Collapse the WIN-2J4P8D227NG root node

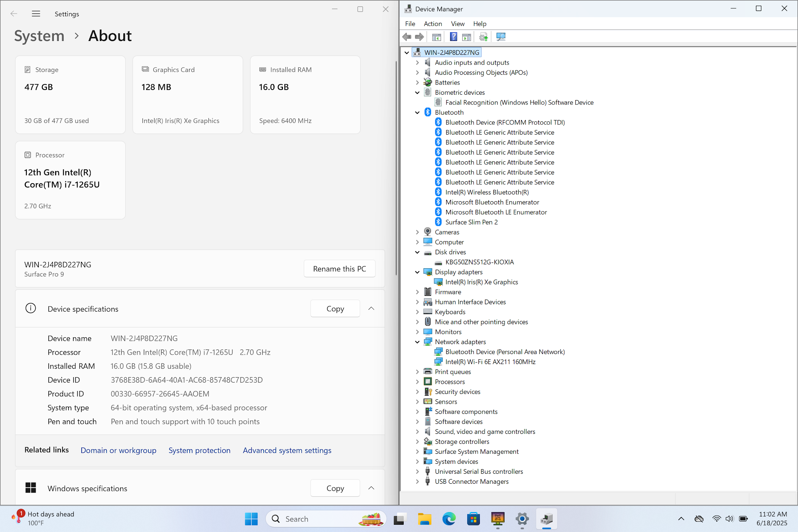click(x=407, y=53)
